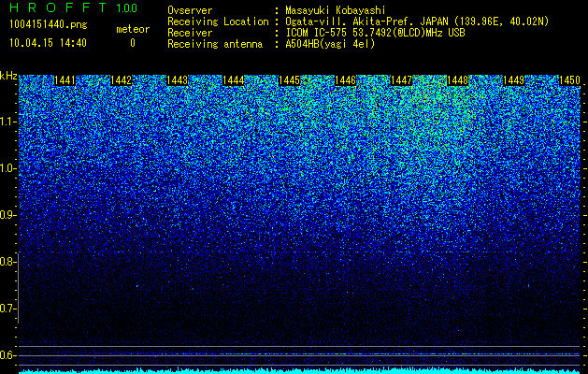Click the Receiving Location label
588x374 pixels.
click(x=218, y=22)
